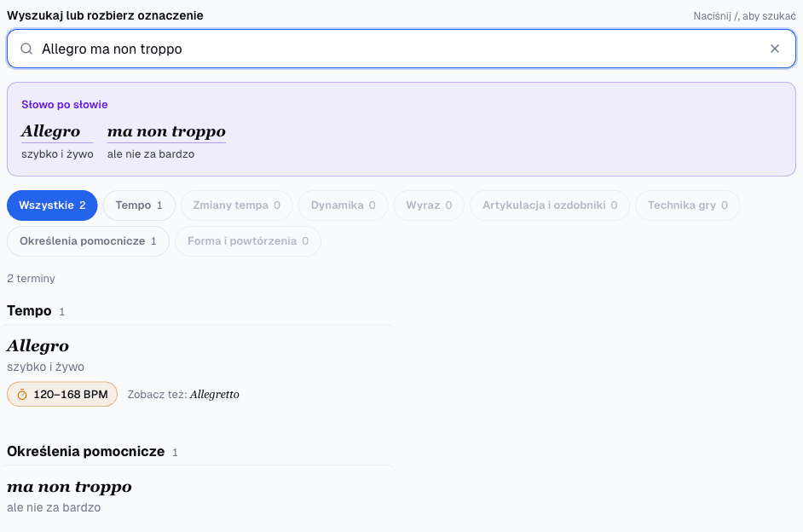
Task: Click 'szybko i żywo' in the breakdown panel
Action: pyautogui.click(x=57, y=154)
